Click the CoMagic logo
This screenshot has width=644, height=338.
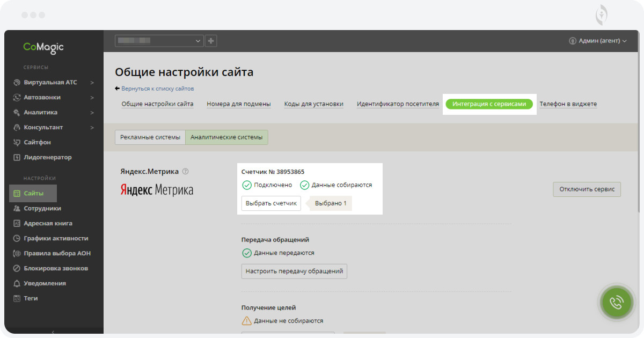(43, 47)
